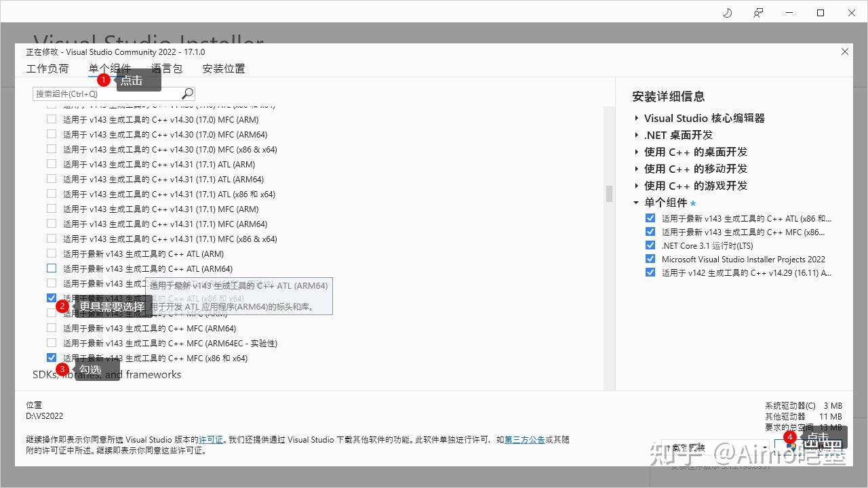Click the search magnifier icon in search box
Image resolution: width=868 pixels, height=488 pixels.
(x=186, y=93)
